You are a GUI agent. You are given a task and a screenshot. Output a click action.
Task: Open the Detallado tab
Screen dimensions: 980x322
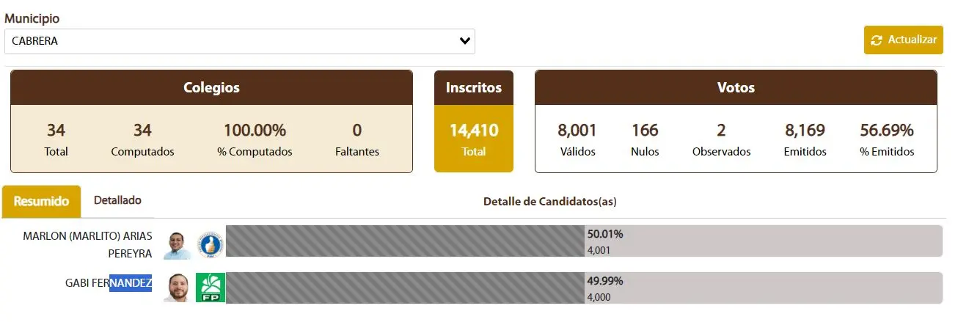pyautogui.click(x=117, y=200)
